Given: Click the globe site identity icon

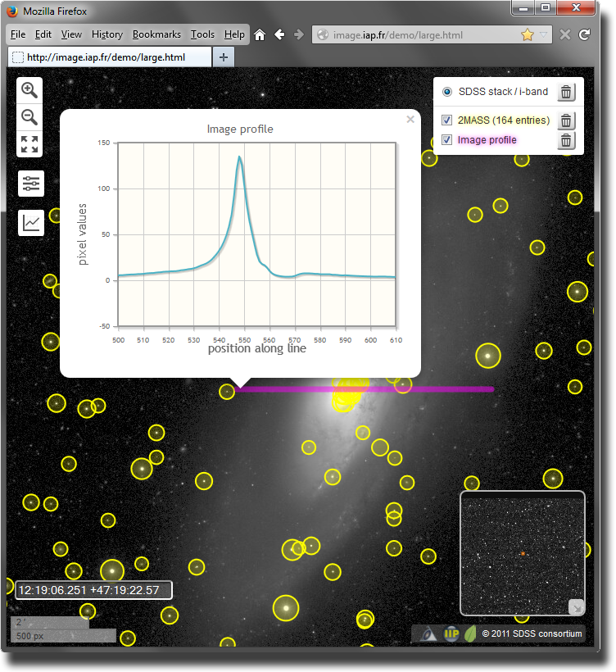Looking at the screenshot, I should (x=323, y=34).
